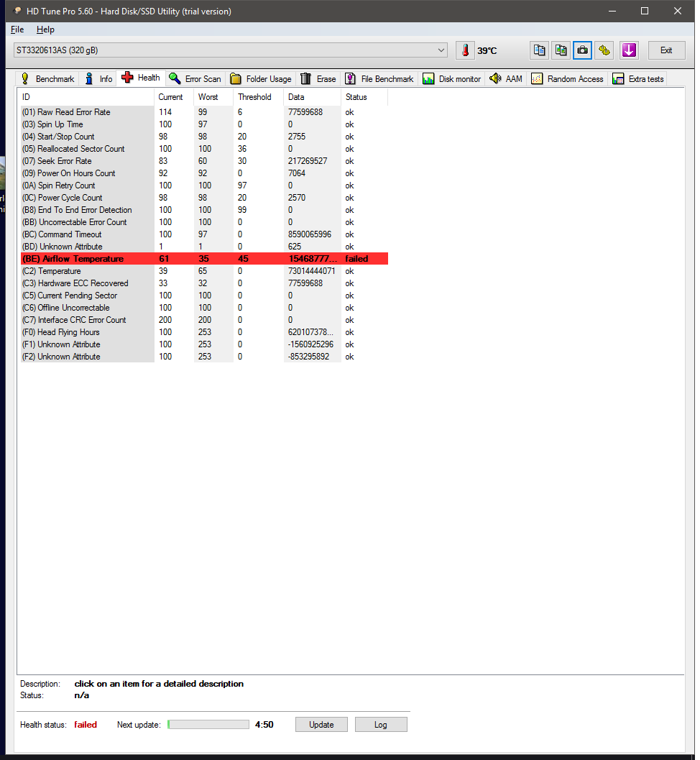
Task: Click the speaker icon for AAM
Action: 495,78
